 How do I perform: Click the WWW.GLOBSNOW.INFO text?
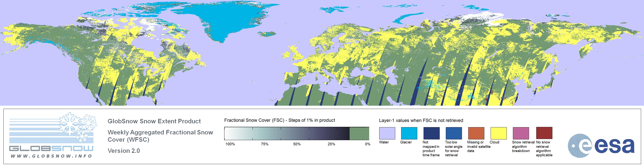pos(51,156)
